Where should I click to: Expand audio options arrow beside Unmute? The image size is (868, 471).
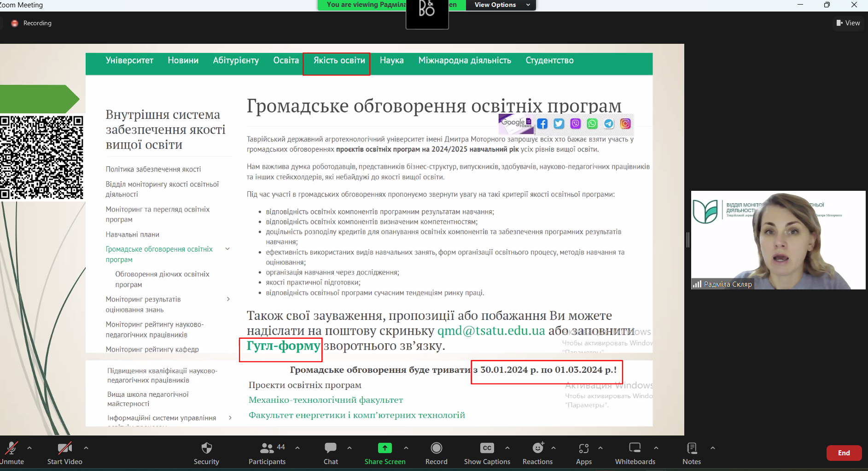pos(29,448)
